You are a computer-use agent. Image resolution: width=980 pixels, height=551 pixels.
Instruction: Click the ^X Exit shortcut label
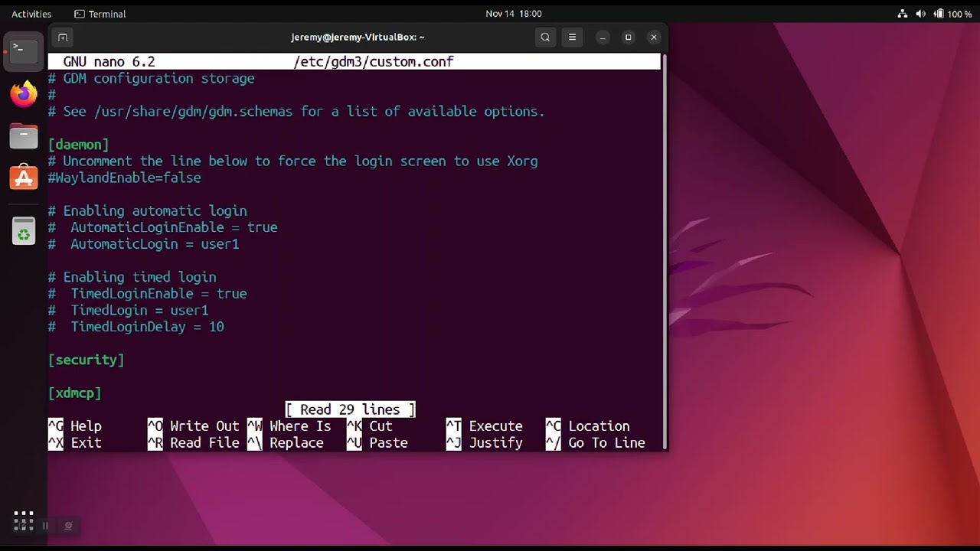point(75,443)
